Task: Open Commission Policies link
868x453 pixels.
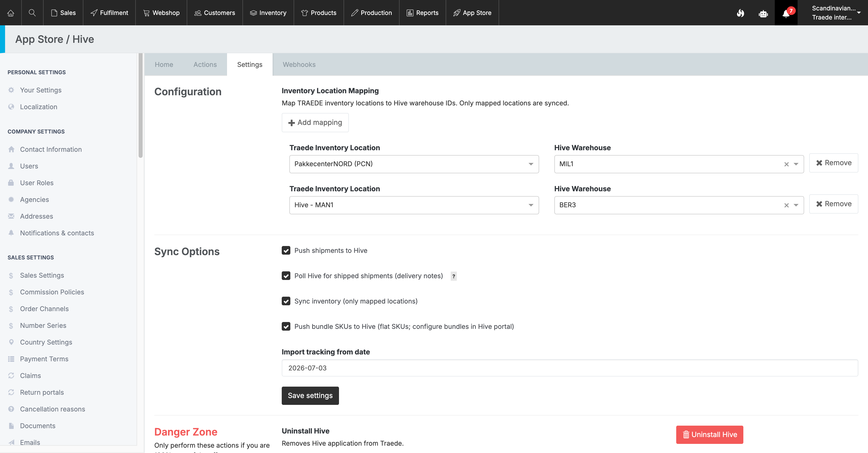Action: pyautogui.click(x=52, y=292)
